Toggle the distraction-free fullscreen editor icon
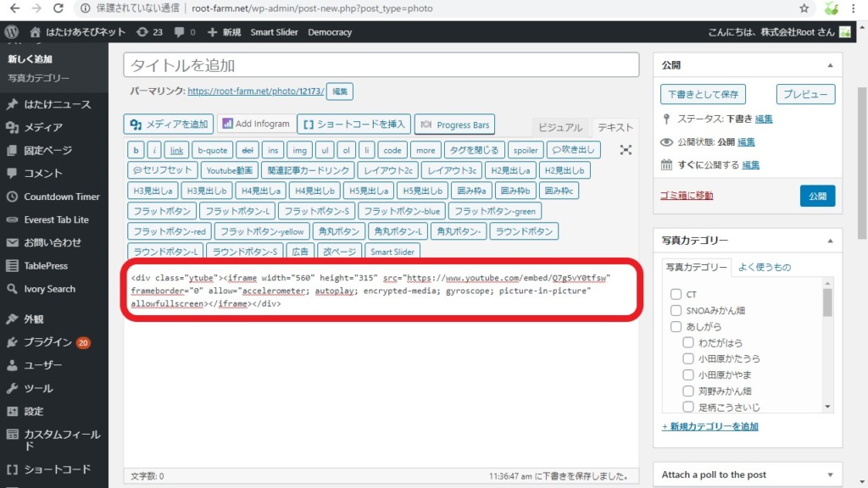868x488 pixels. click(x=626, y=150)
